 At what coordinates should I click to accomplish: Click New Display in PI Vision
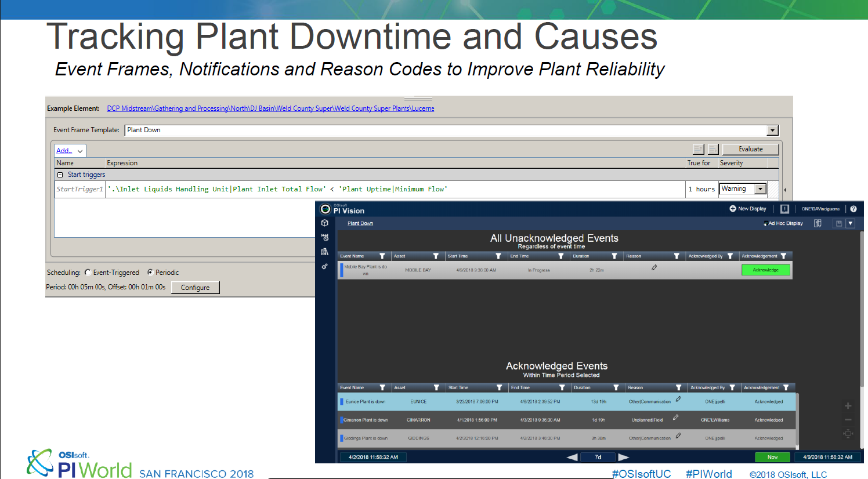[x=748, y=209]
